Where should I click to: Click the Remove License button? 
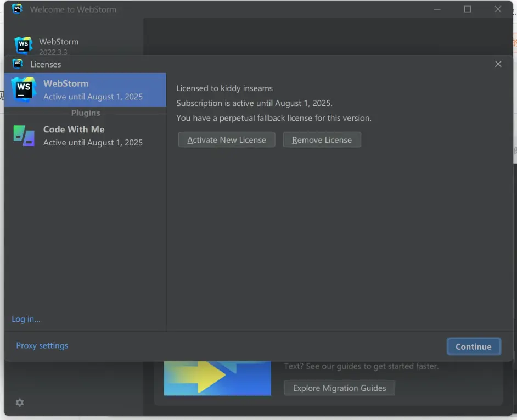pos(322,140)
